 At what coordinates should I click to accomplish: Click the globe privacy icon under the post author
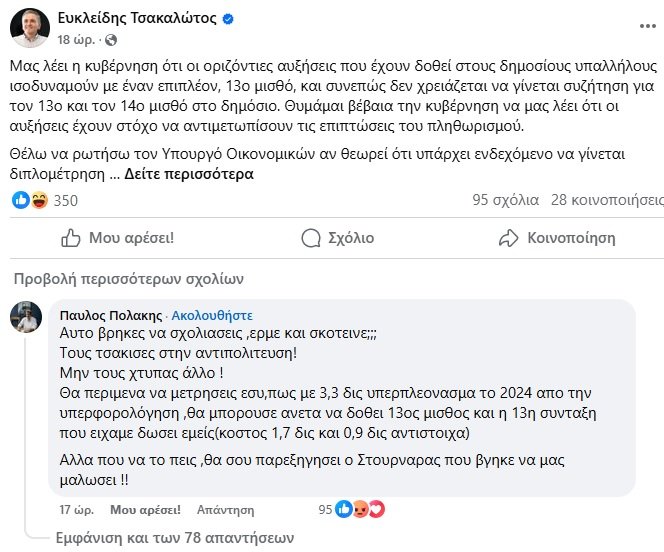pyautogui.click(x=109, y=38)
